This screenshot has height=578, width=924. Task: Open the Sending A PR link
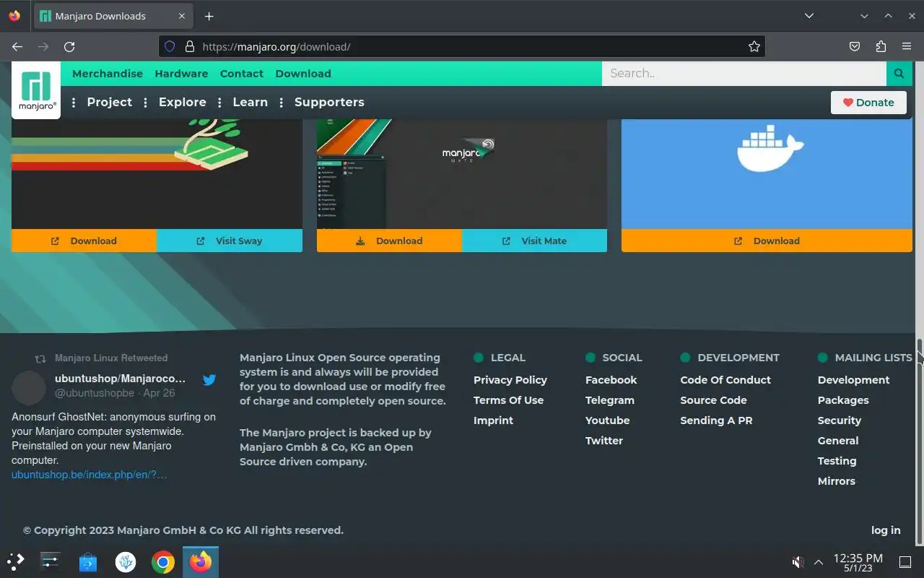point(716,420)
